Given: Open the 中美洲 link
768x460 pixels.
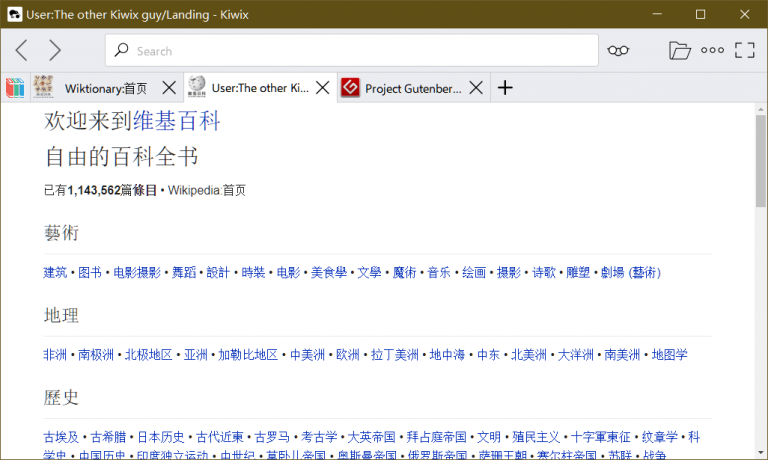Looking at the screenshot, I should click(307, 355).
